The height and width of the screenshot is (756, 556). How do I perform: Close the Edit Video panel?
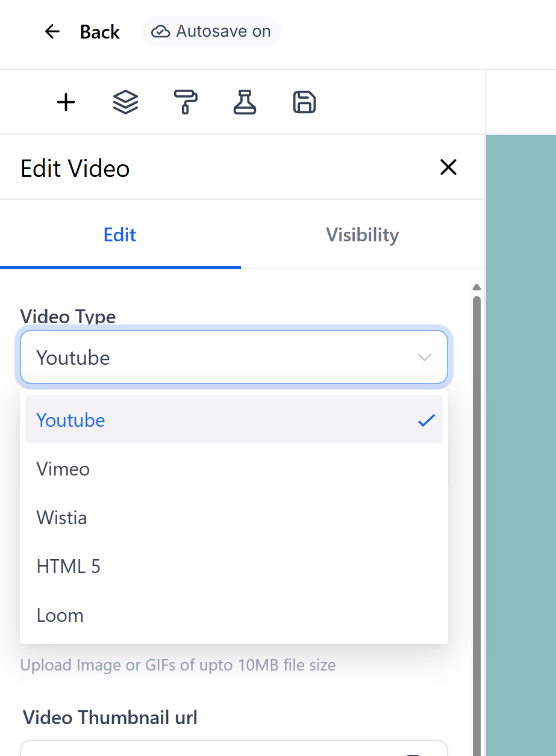[448, 168]
